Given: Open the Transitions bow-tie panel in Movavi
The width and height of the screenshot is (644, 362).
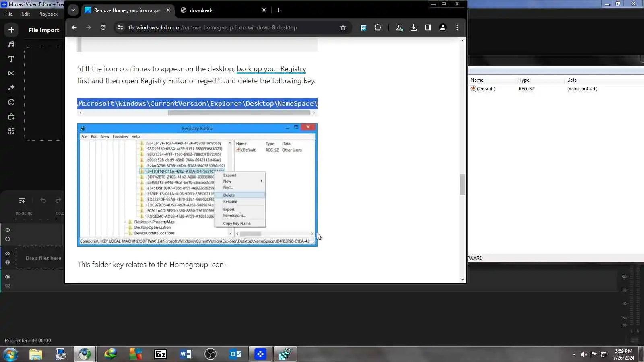Looking at the screenshot, I should click(11, 73).
